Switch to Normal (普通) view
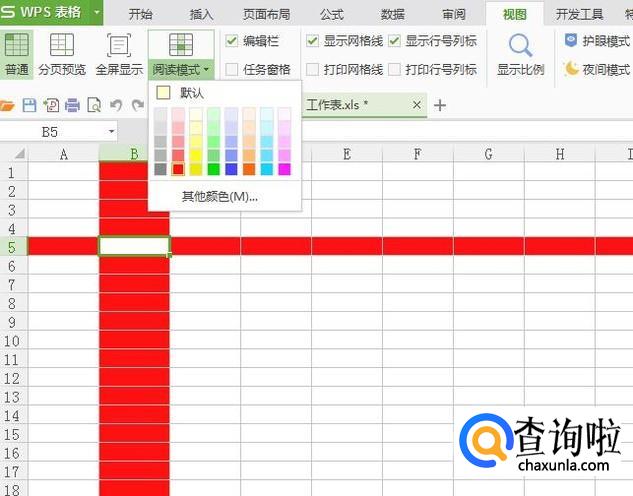Viewport: 633px width, 496px height. (x=16, y=54)
